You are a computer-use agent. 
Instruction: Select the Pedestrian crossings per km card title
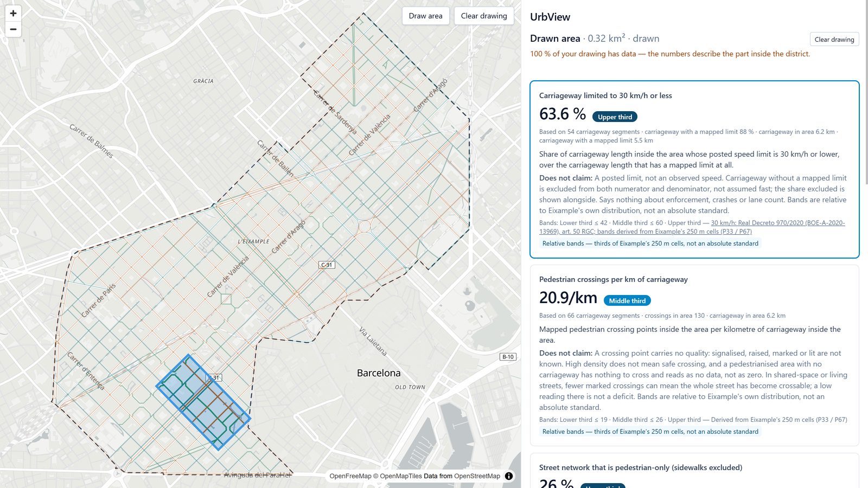click(614, 279)
